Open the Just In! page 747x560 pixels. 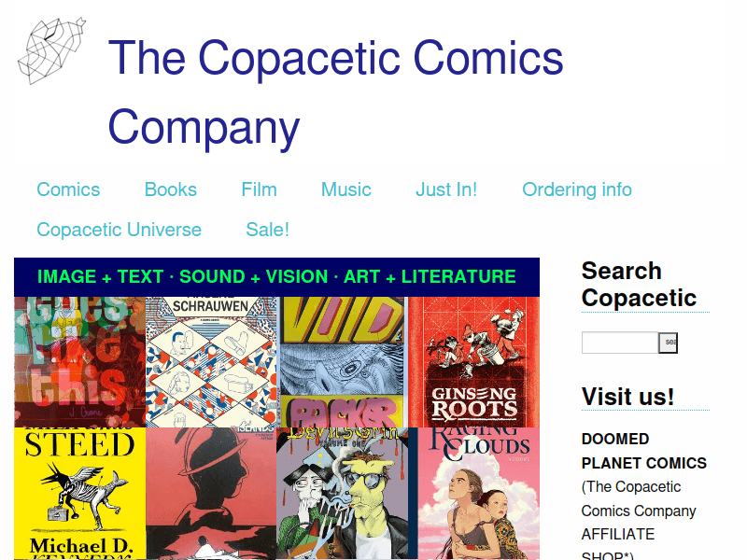(446, 189)
